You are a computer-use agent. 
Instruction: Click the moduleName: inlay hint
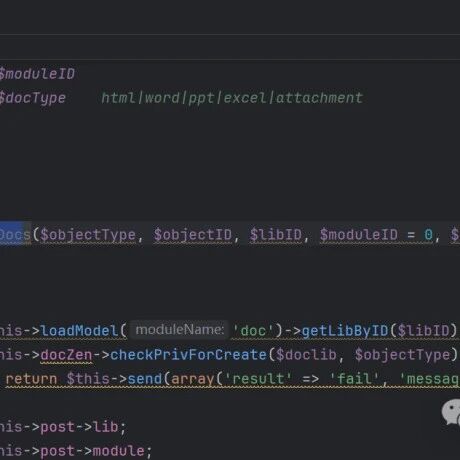click(x=179, y=330)
